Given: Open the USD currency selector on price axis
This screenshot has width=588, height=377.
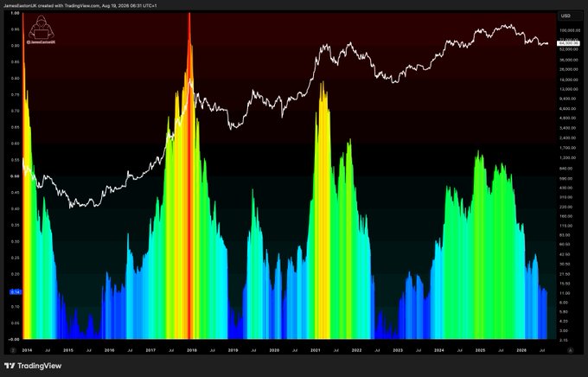Looking at the screenshot, I should click(x=569, y=16).
